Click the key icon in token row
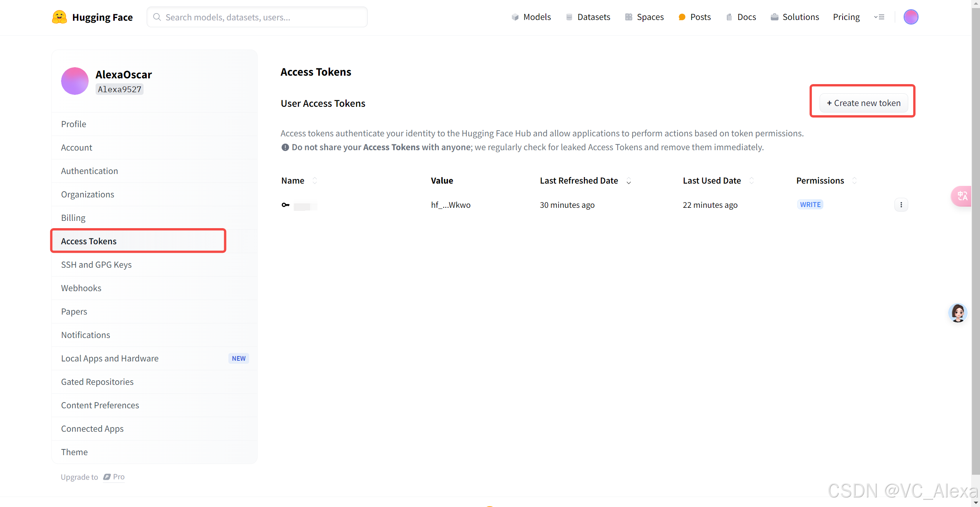 [x=286, y=205]
